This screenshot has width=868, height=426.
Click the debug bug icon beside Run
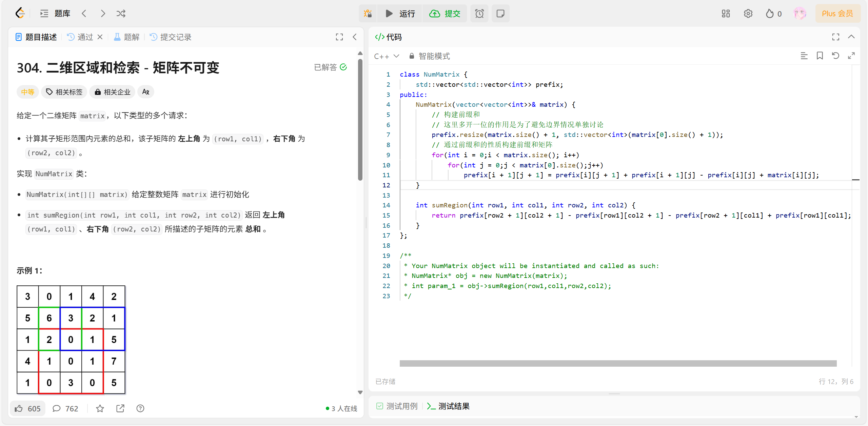click(368, 14)
